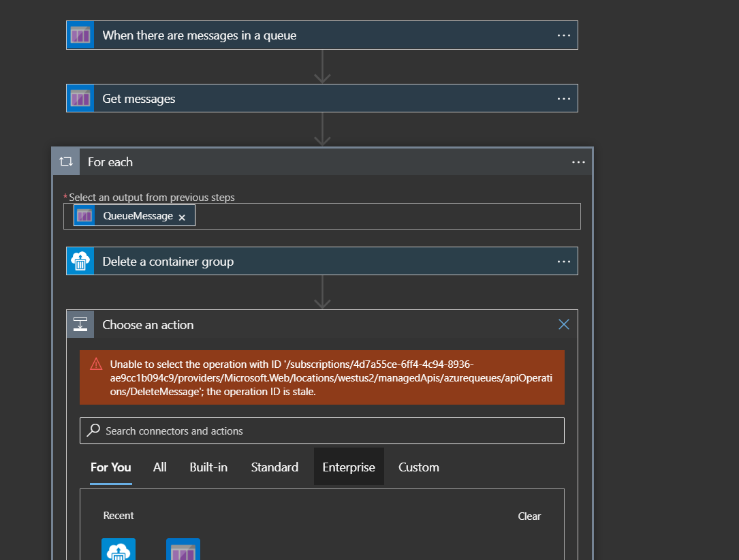This screenshot has height=560, width=739.
Task: Click the queue icon on the trigger step
Action: click(x=80, y=35)
